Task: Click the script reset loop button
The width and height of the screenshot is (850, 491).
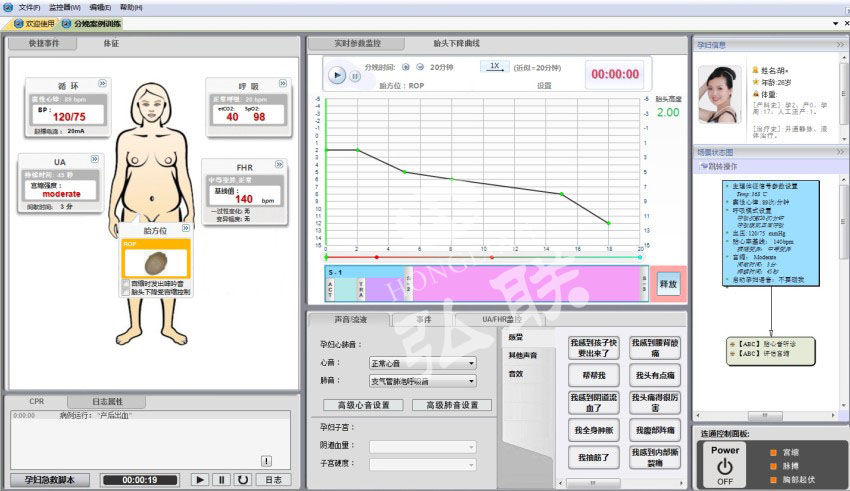Action: pos(243,480)
